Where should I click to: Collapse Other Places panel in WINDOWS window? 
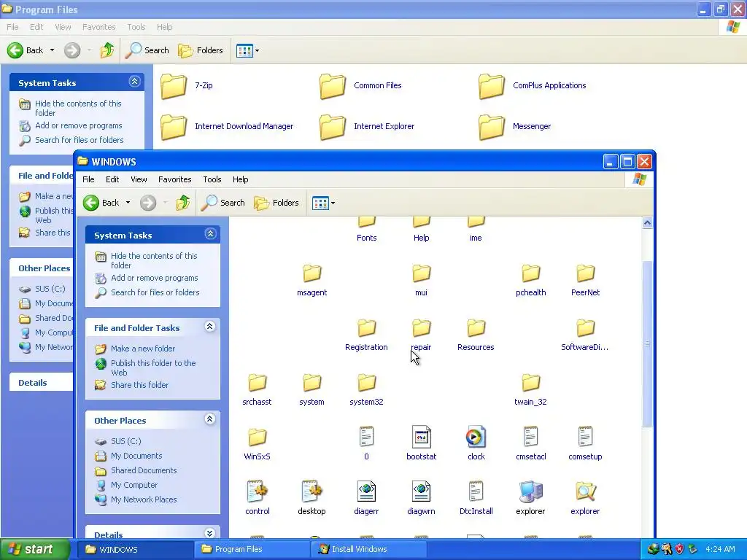tap(210, 419)
